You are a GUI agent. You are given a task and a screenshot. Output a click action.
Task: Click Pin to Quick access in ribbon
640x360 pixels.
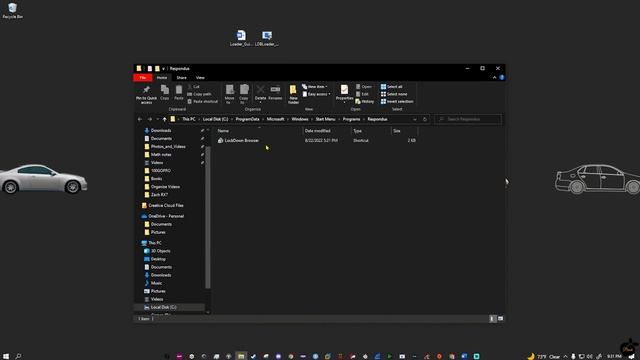(x=146, y=94)
